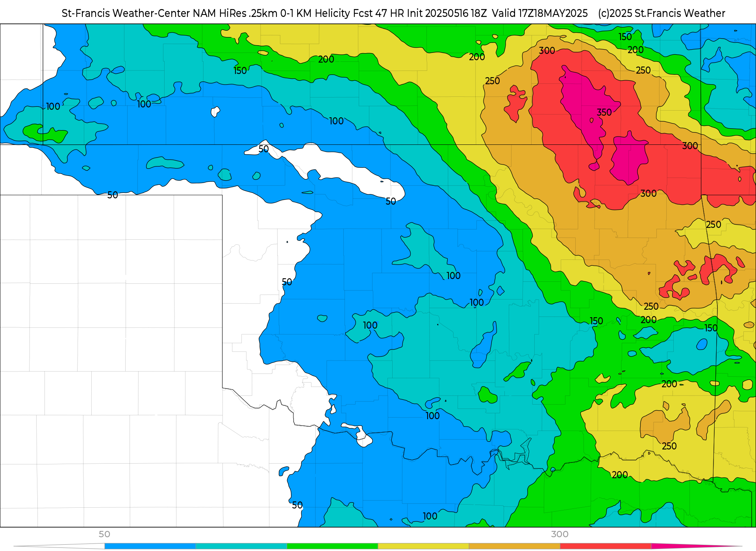756x551 pixels.
Task: Click "0-1 KM Helicity" in the title
Action: pyautogui.click(x=315, y=13)
